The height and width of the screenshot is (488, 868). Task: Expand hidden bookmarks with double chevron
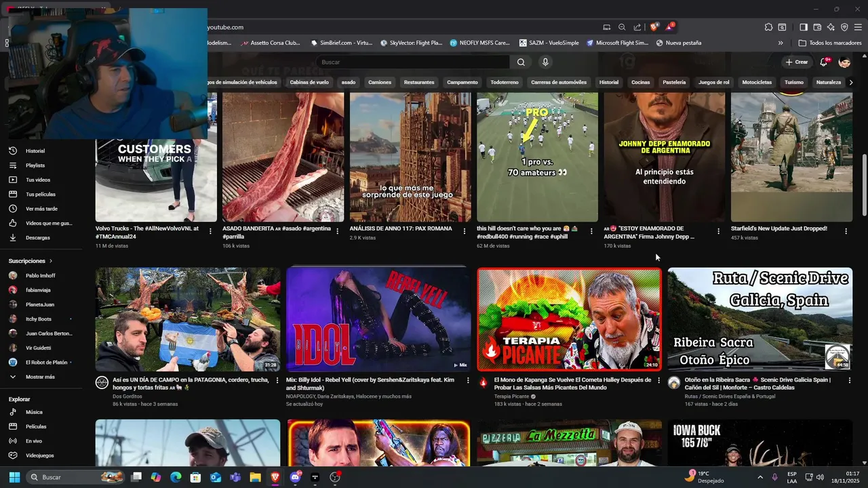tap(781, 43)
